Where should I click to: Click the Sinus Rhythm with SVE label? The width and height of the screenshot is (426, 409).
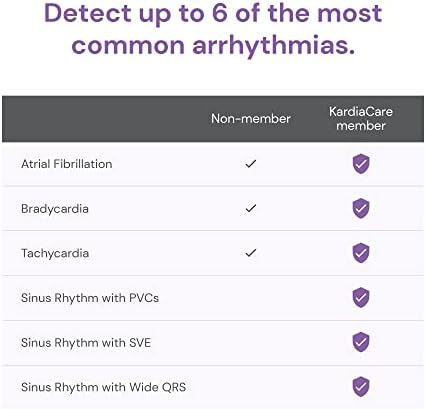[x=86, y=343]
